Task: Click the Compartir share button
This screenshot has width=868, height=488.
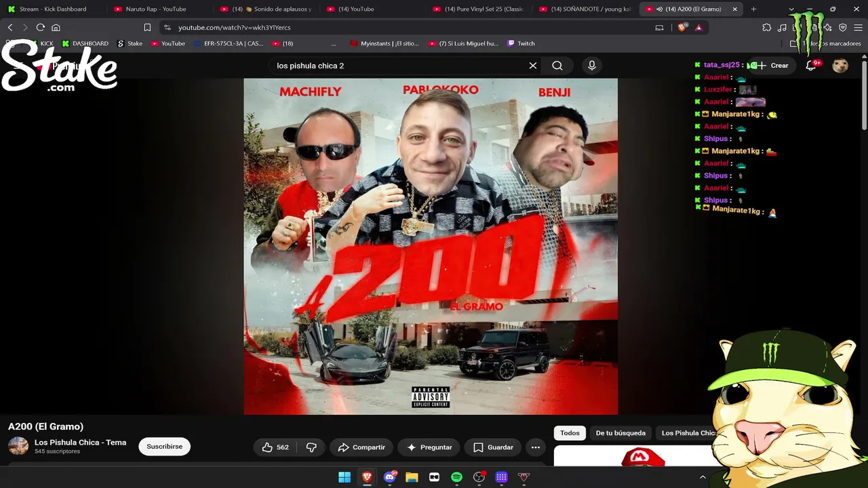Action: pos(361,447)
